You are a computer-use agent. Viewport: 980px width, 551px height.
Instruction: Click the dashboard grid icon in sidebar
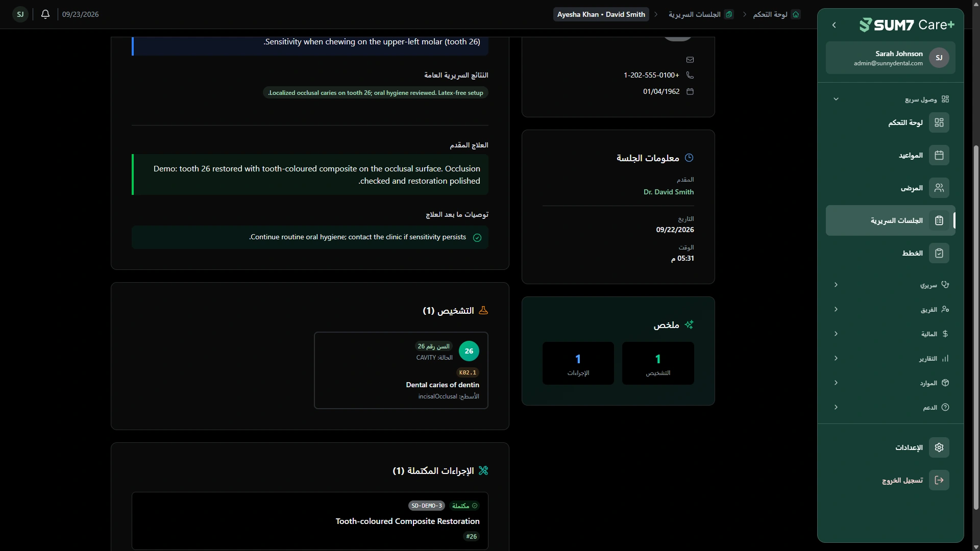coord(939,122)
